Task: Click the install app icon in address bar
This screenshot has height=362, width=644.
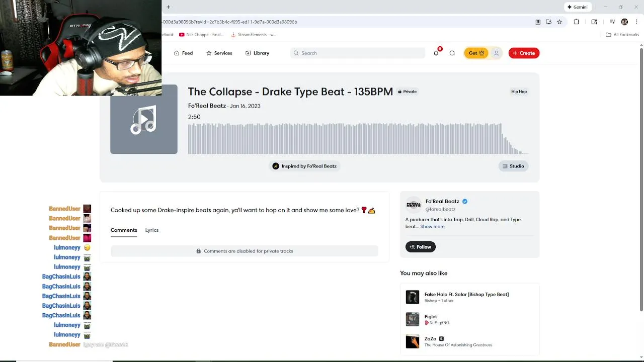Action: tap(548, 22)
